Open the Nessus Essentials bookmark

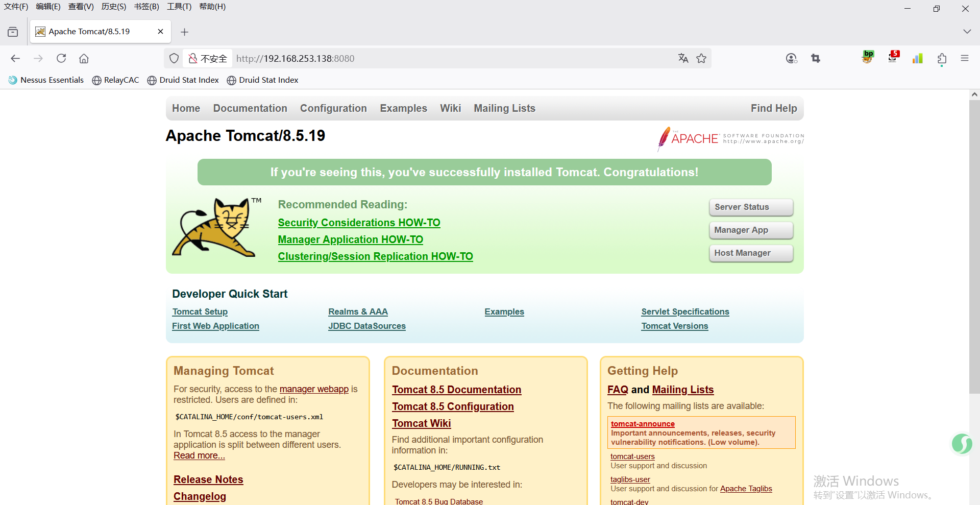coord(46,80)
